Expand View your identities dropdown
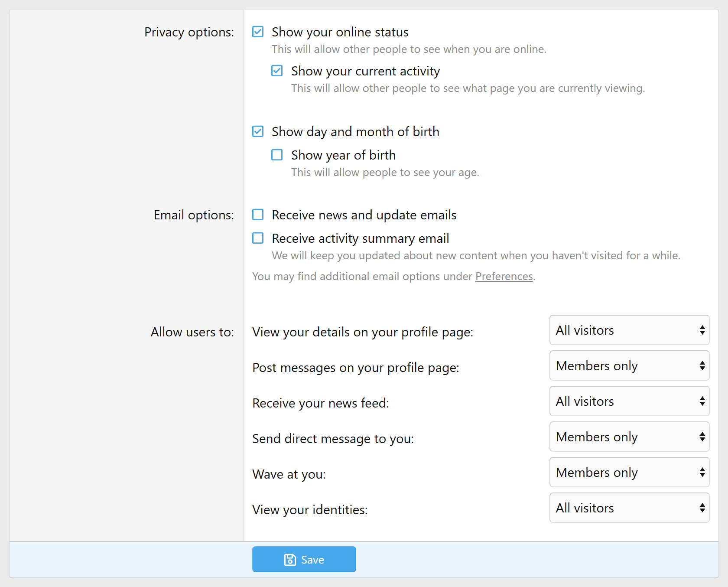Viewport: 728px width, 587px height. point(629,508)
